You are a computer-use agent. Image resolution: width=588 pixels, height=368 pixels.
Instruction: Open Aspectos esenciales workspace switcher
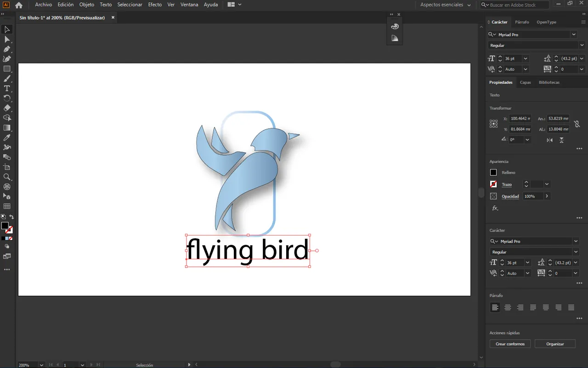click(446, 5)
